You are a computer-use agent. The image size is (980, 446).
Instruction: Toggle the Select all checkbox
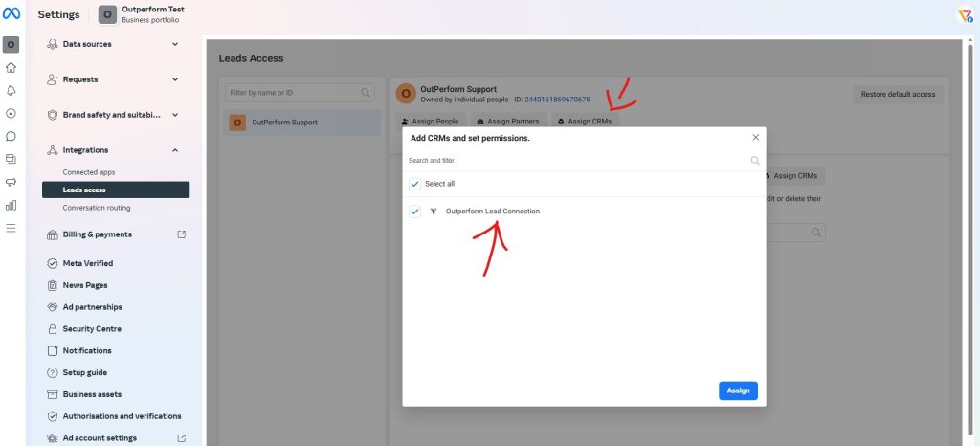coord(414,183)
